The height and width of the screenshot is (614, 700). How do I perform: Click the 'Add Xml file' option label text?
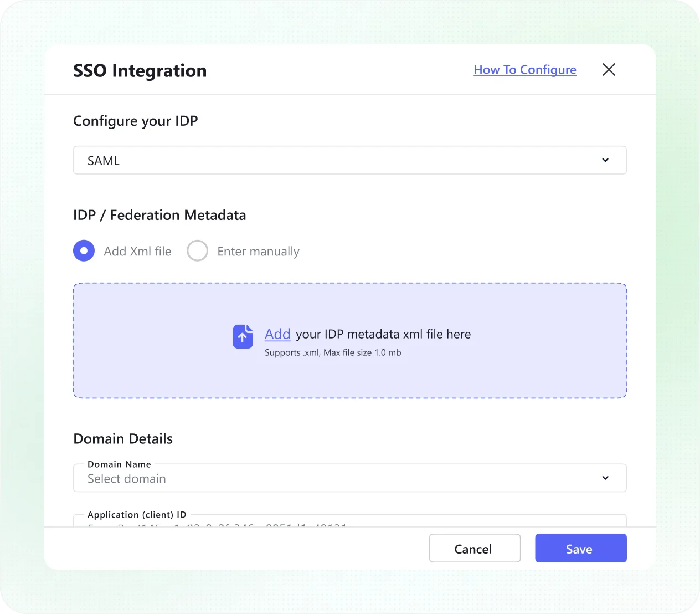pyautogui.click(x=137, y=252)
